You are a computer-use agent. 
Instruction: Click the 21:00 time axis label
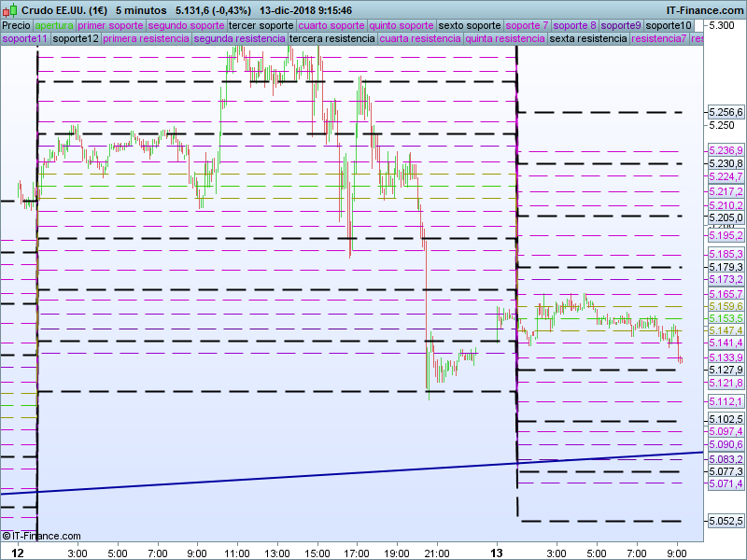pyautogui.click(x=437, y=553)
